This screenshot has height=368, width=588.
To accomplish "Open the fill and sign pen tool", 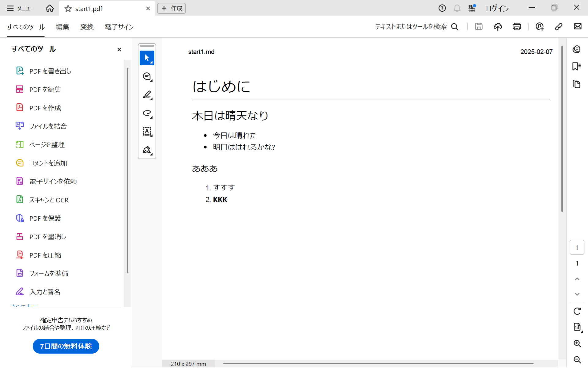I will pyautogui.click(x=147, y=150).
